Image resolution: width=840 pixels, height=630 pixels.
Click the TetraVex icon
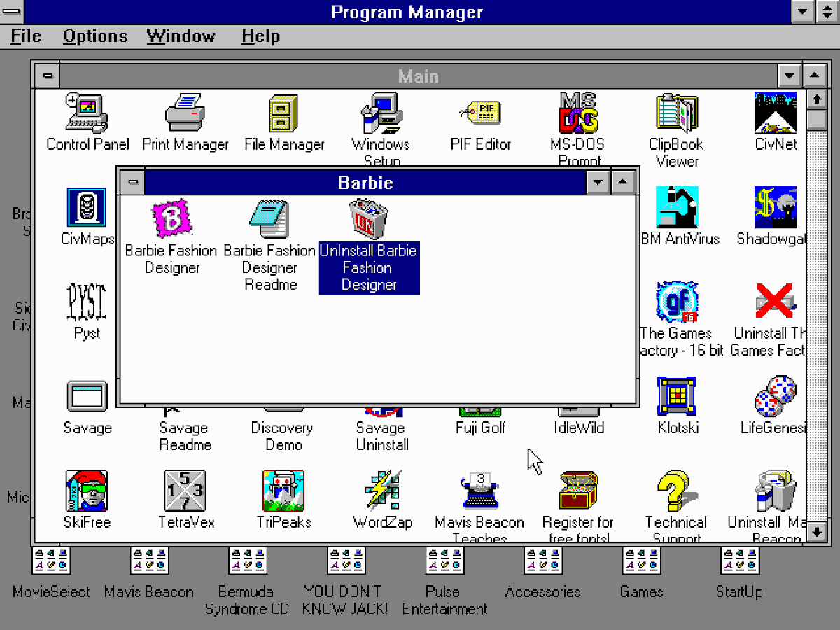click(185, 491)
